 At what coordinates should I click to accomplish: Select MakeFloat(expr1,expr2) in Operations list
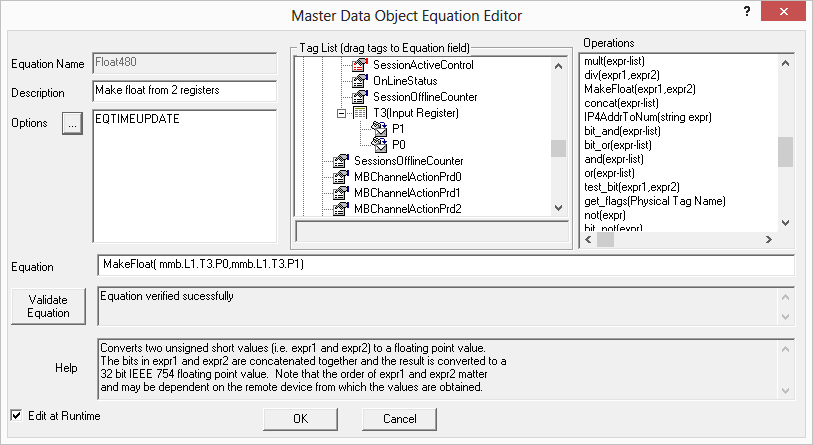tap(639, 89)
